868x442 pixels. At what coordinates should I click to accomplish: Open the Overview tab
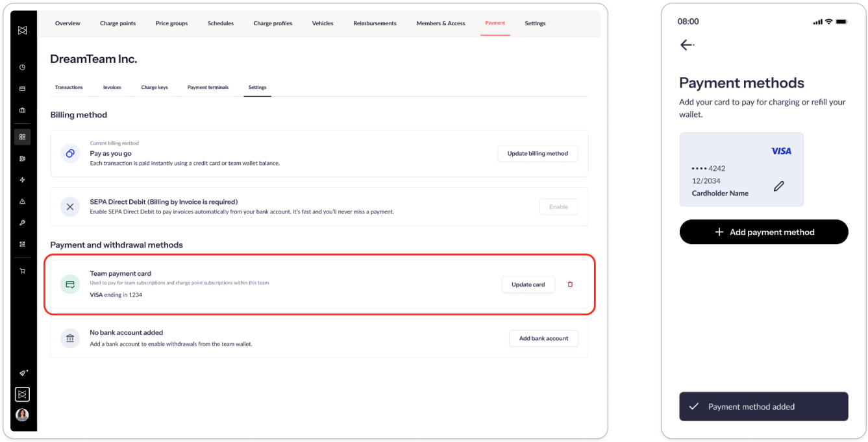[x=68, y=23]
